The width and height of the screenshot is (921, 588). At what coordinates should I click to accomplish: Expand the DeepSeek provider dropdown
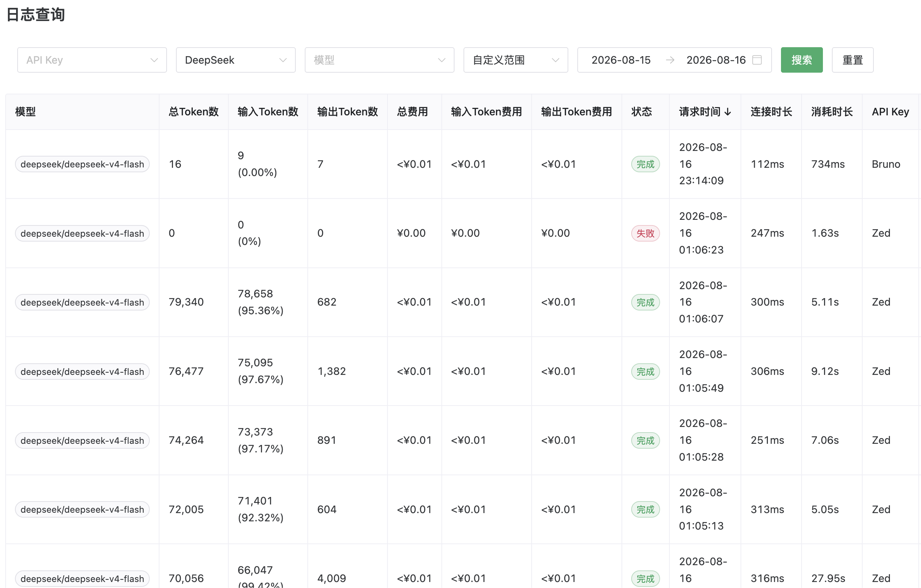[235, 60]
